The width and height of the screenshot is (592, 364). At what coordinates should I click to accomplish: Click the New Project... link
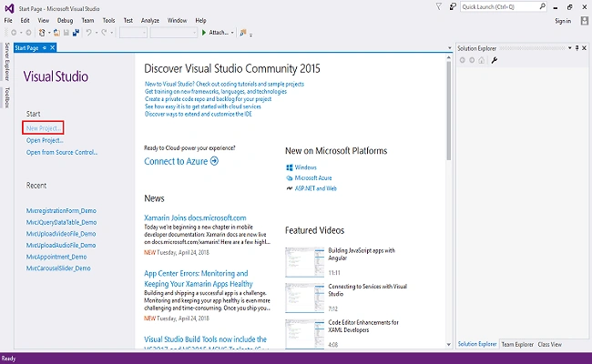click(x=44, y=128)
